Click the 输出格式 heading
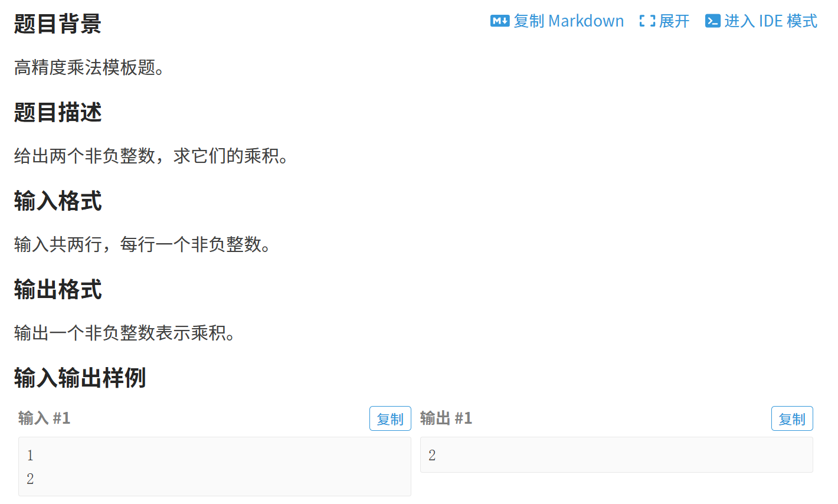Screen dimensions: 838x504 pyautogui.click(x=58, y=289)
